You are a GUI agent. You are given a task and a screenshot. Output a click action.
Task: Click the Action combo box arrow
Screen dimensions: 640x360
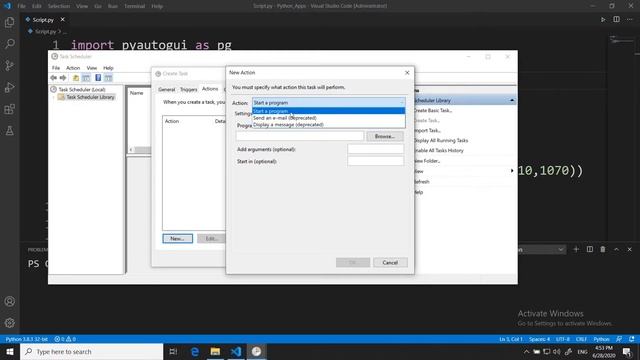pos(402,103)
